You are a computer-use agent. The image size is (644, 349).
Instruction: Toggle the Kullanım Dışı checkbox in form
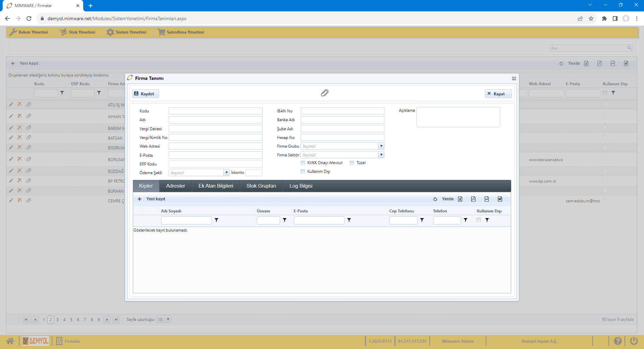(x=303, y=171)
